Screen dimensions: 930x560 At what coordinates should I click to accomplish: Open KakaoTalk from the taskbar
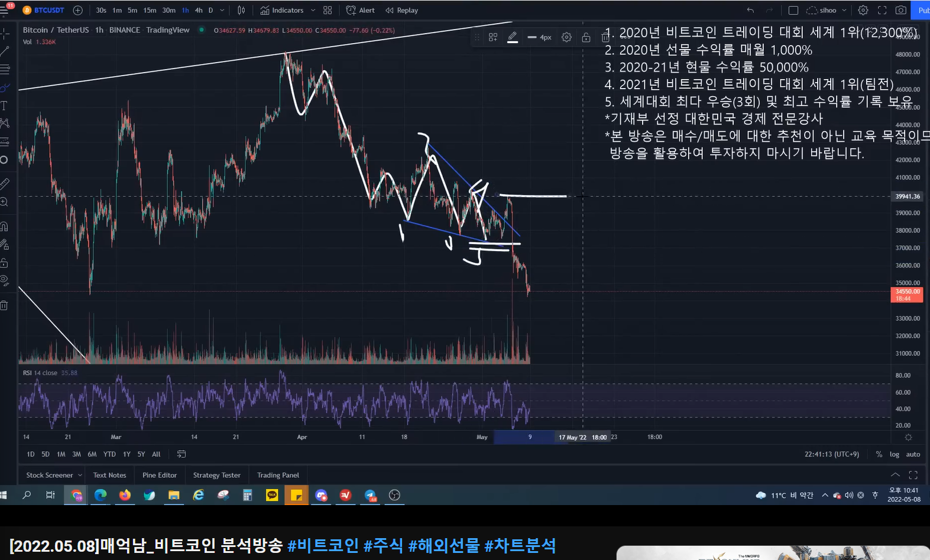[272, 495]
